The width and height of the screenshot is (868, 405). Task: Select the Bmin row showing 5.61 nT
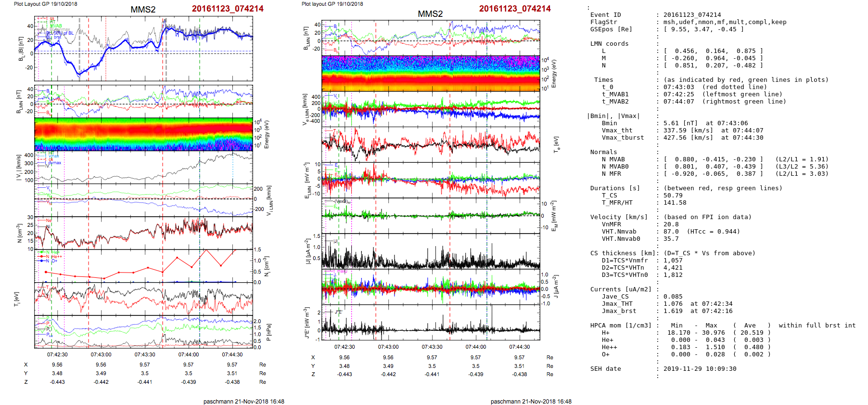click(x=698, y=123)
